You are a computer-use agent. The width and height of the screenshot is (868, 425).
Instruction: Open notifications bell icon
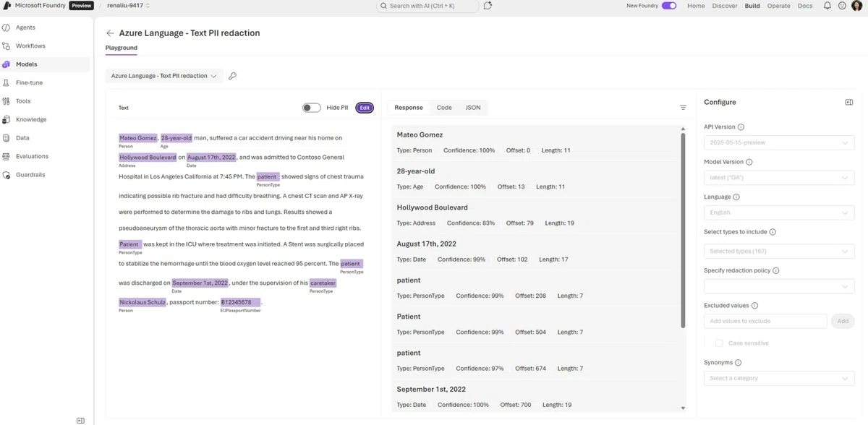[827, 6]
